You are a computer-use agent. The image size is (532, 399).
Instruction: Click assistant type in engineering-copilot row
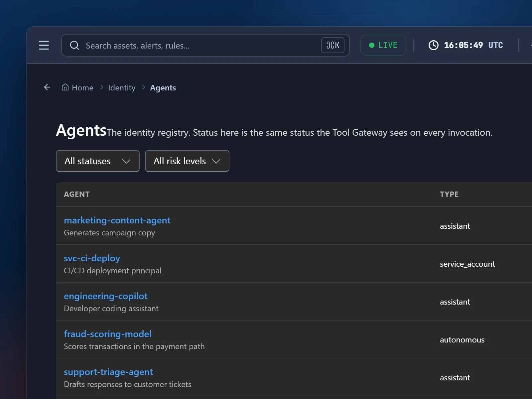(x=455, y=302)
